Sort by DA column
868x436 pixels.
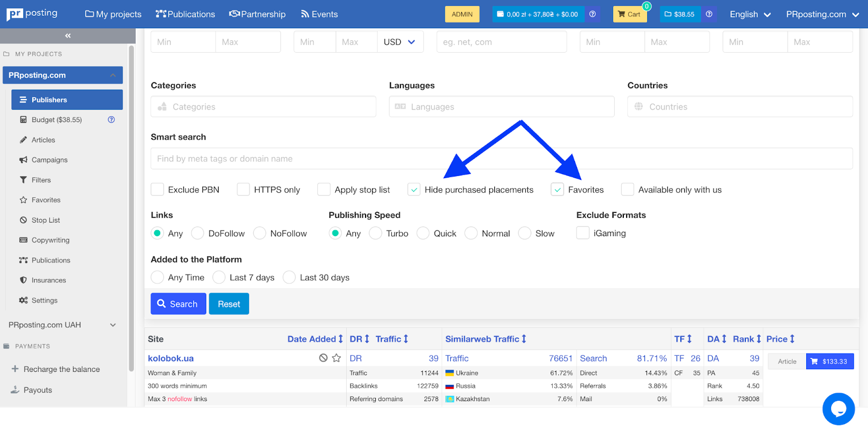(x=717, y=339)
